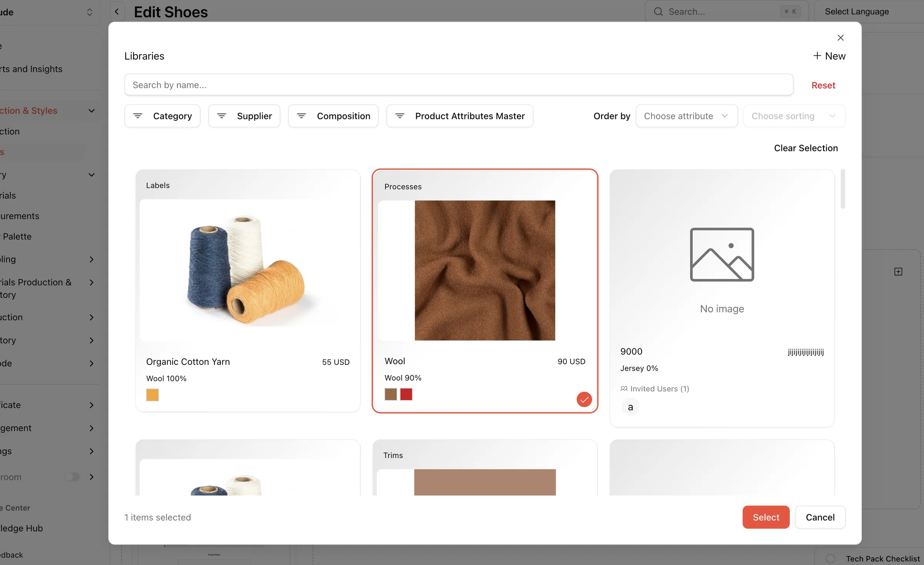Expand the Choose sorting dropdown
924x565 pixels.
pos(794,116)
